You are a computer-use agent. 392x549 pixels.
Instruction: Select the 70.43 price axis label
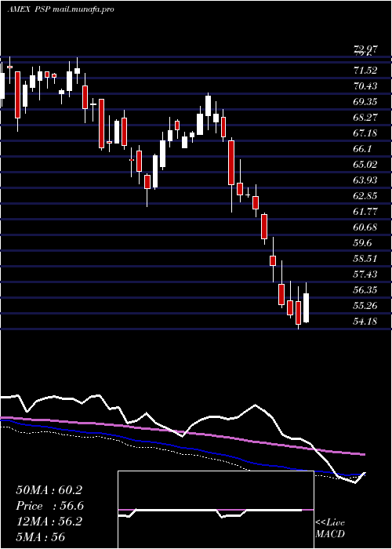[365, 86]
